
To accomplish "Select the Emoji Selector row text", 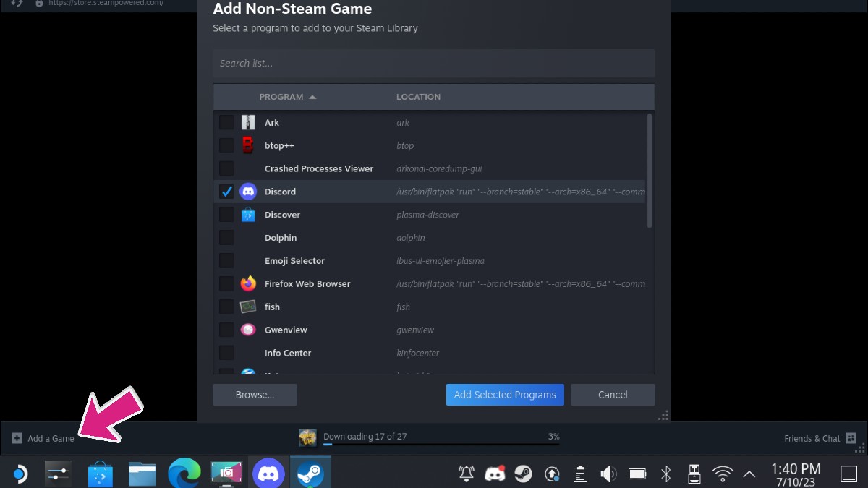I will (x=294, y=261).
